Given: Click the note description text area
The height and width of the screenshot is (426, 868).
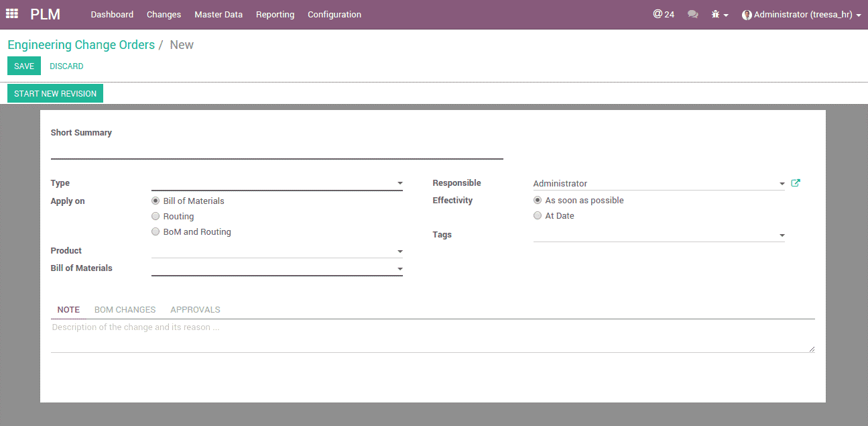Looking at the screenshot, I should tap(433, 336).
